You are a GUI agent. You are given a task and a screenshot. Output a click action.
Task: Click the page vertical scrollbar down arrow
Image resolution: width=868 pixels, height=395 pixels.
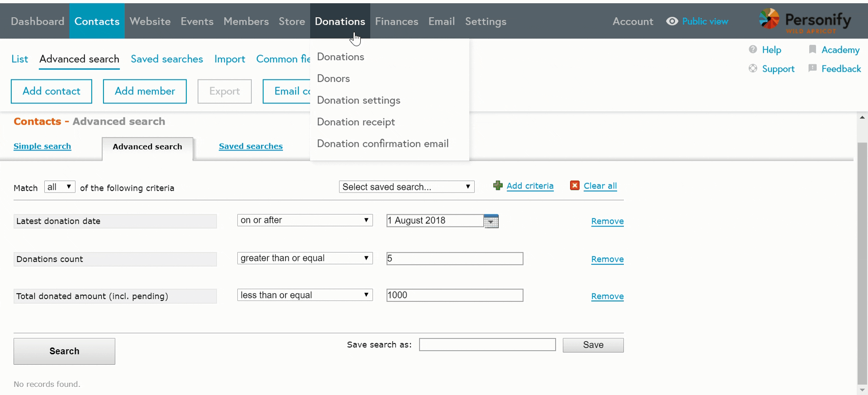[x=862, y=390]
